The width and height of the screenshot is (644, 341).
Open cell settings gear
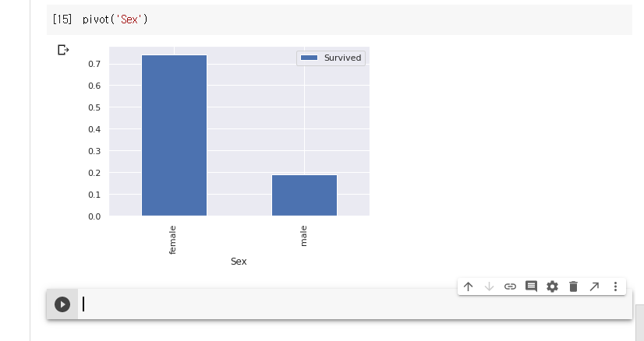(552, 287)
